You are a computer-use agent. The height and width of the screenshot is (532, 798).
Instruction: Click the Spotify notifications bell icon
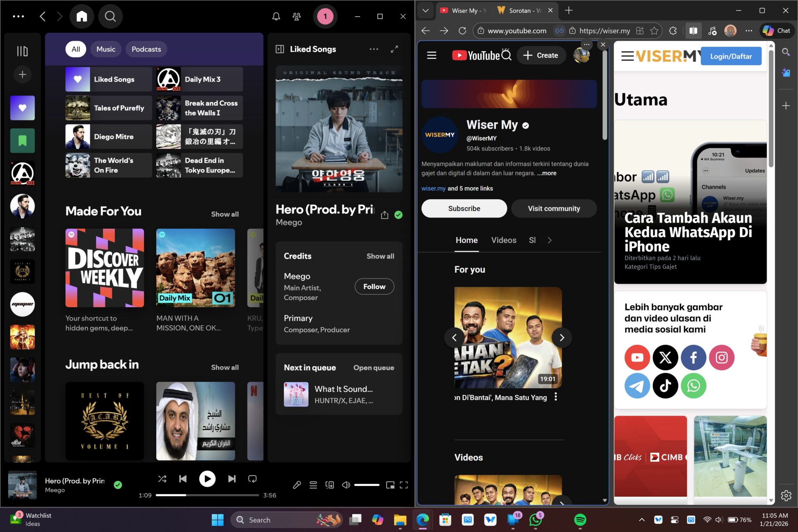tap(276, 16)
